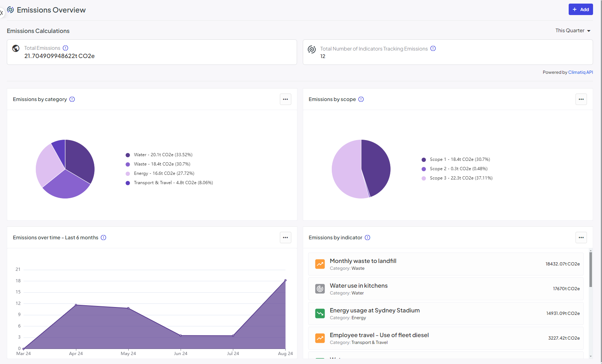This screenshot has width=602, height=364.
Task: Click the 14931.09t CO2e value
Action: coord(563,313)
